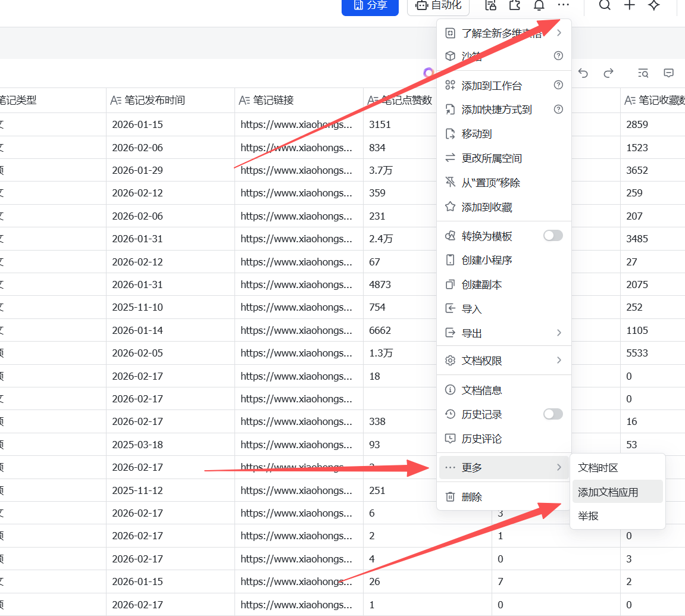
Task: Open the link in the 2025-11-10 row
Action: coord(296,308)
